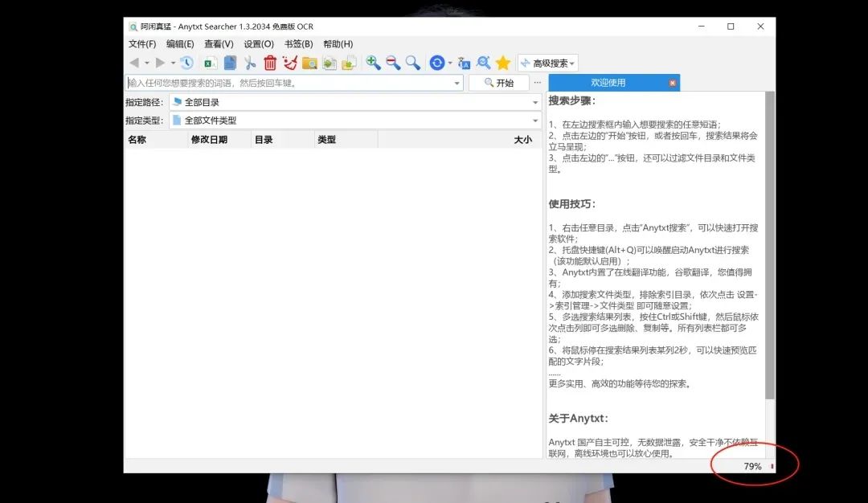Maximize the Anytxt Searcher window
The width and height of the screenshot is (868, 503).
pos(731,26)
